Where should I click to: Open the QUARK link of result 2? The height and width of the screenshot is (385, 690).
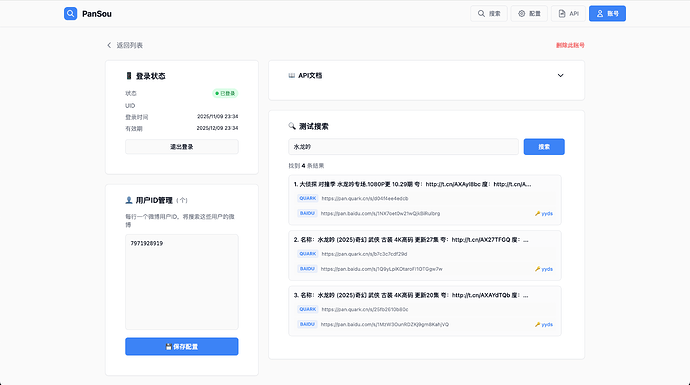point(364,254)
